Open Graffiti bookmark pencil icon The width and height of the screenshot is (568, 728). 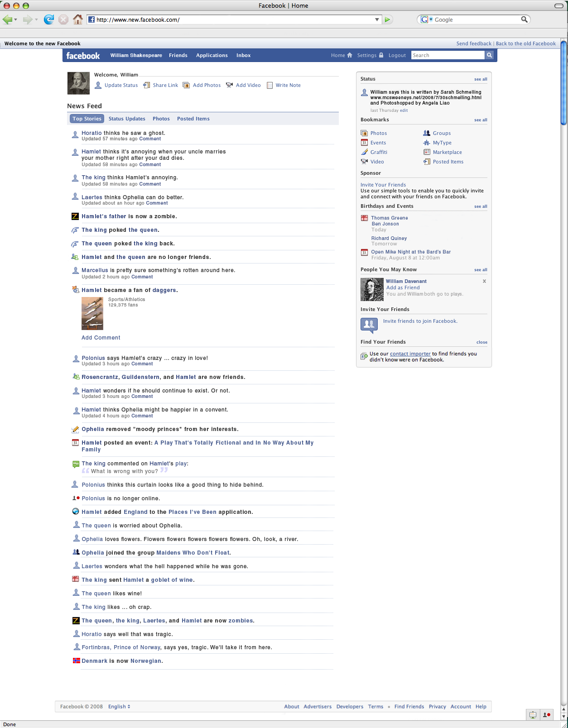[x=364, y=152]
